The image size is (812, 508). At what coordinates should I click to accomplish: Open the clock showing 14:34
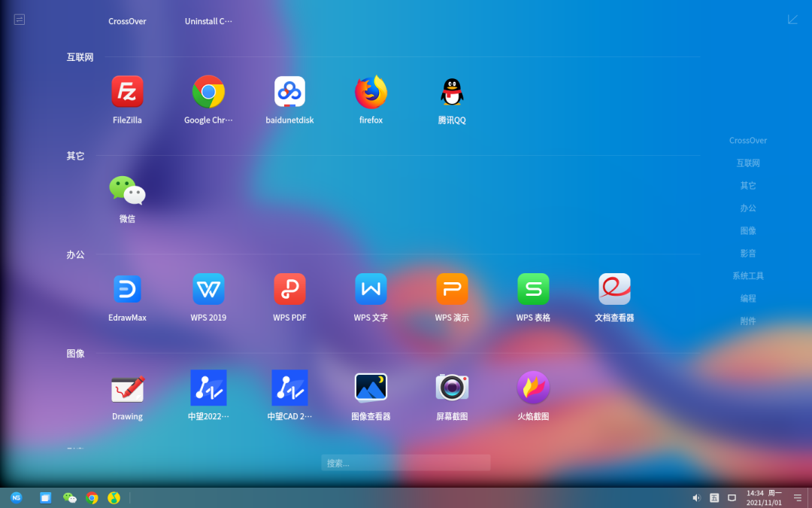pos(765,498)
